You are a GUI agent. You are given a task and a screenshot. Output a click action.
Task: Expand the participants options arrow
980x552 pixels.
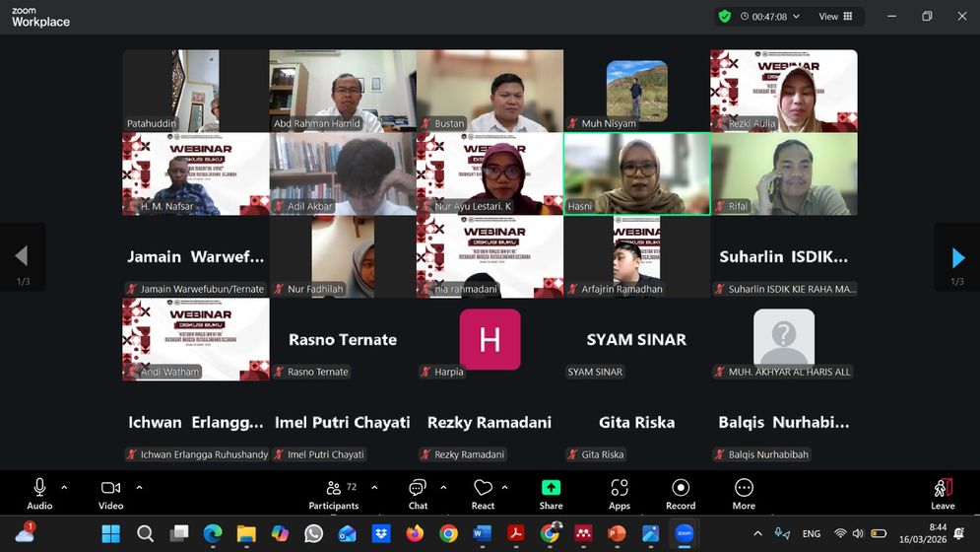pyautogui.click(x=374, y=487)
